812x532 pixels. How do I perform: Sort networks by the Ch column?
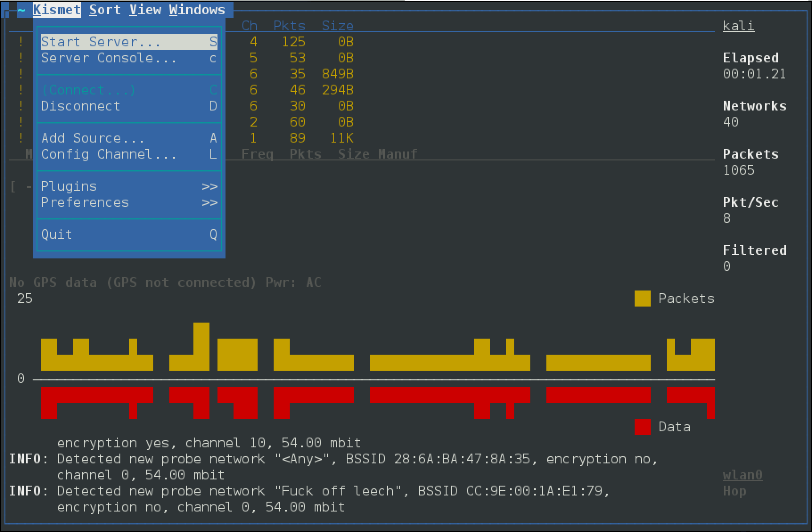[249, 25]
